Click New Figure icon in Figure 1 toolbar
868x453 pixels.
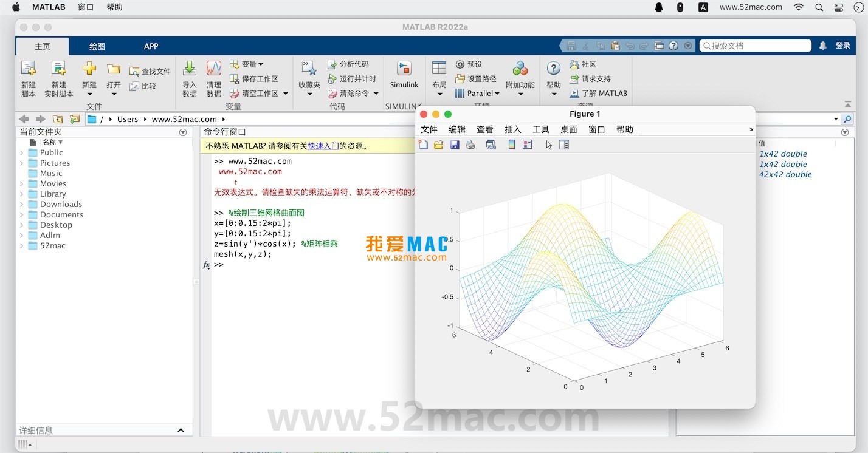point(423,145)
